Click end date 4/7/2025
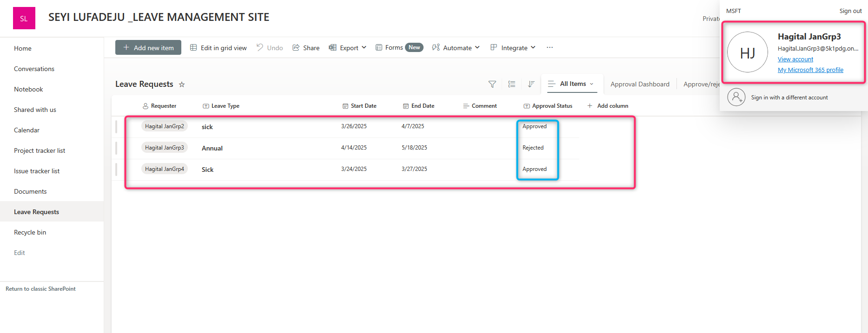The width and height of the screenshot is (868, 333). (413, 126)
